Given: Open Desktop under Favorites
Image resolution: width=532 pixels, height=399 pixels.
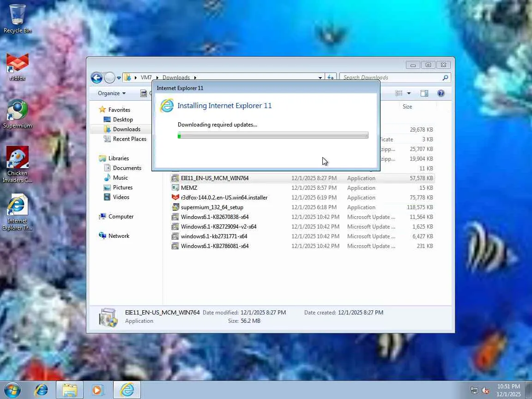Looking at the screenshot, I should click(x=123, y=120).
